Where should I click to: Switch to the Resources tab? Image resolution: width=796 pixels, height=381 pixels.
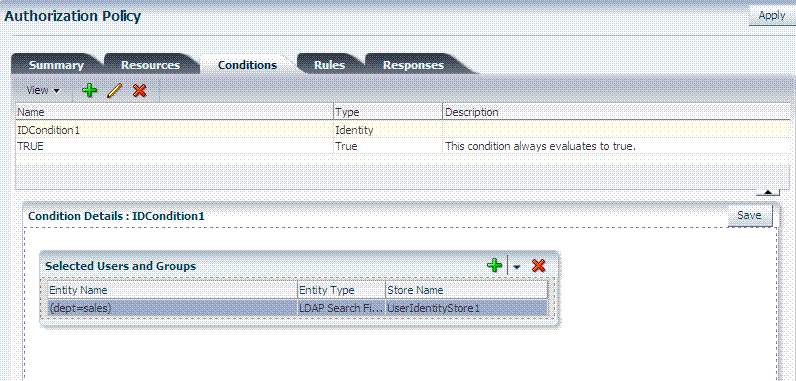pyautogui.click(x=150, y=65)
